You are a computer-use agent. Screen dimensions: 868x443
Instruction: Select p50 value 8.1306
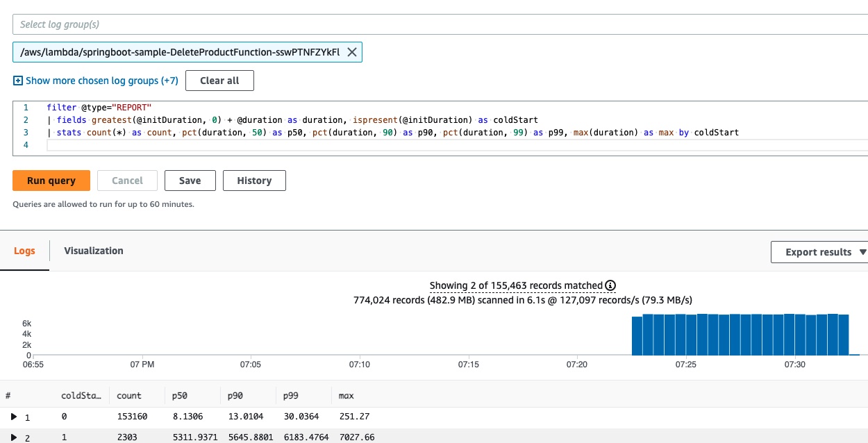[187, 417]
